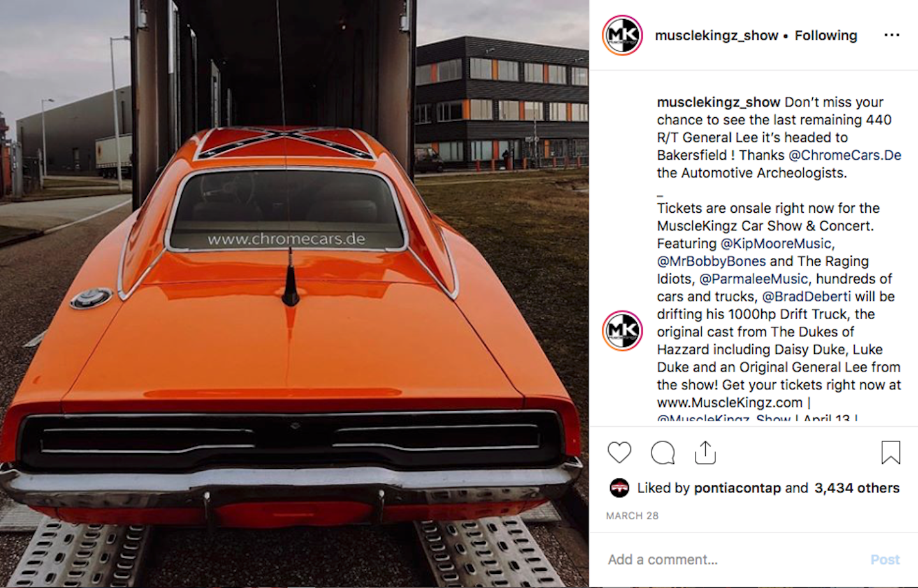The image size is (918, 588).
Task: Click the Add a comment field
Action: click(x=733, y=559)
